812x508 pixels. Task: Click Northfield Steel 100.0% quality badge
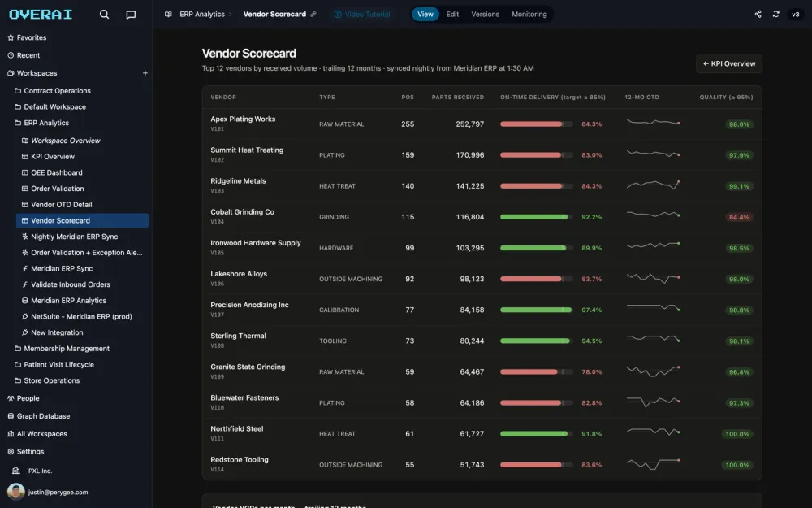pos(737,434)
